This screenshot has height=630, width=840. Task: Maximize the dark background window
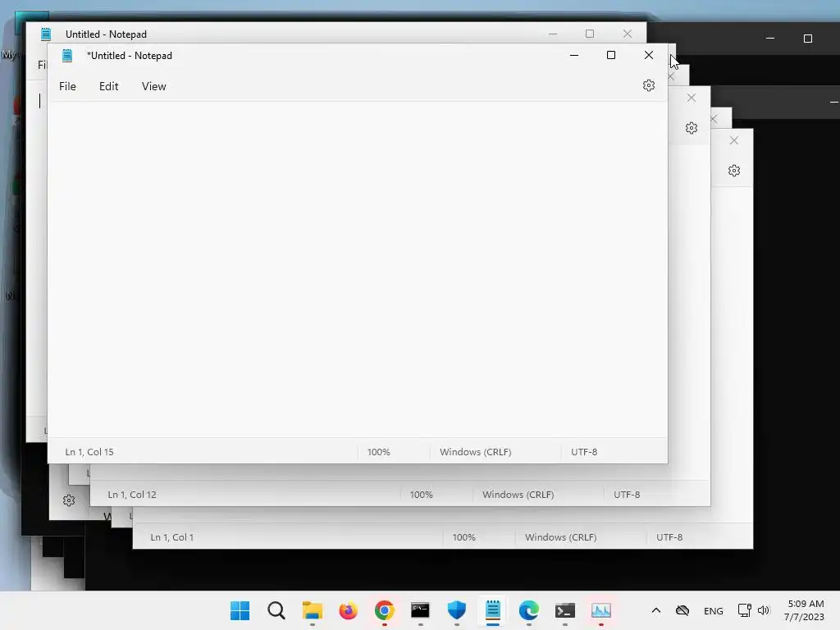(x=808, y=39)
